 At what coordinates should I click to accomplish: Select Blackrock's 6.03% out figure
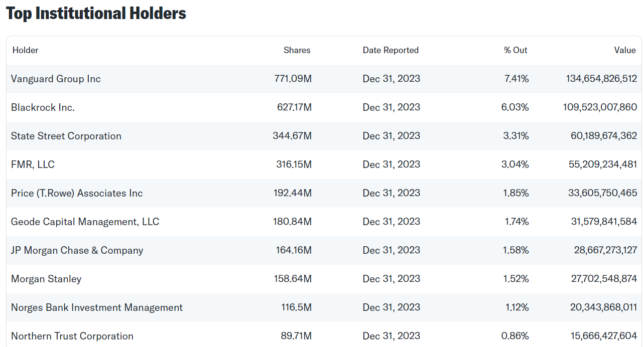point(515,107)
